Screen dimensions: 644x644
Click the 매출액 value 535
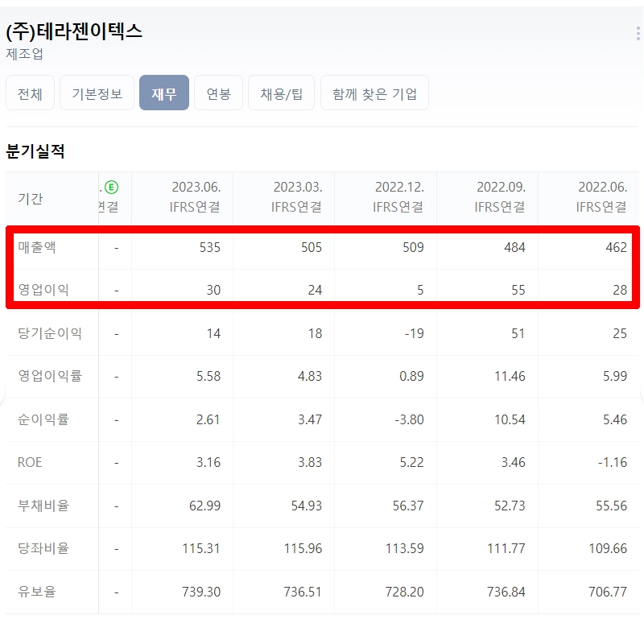pyautogui.click(x=210, y=247)
